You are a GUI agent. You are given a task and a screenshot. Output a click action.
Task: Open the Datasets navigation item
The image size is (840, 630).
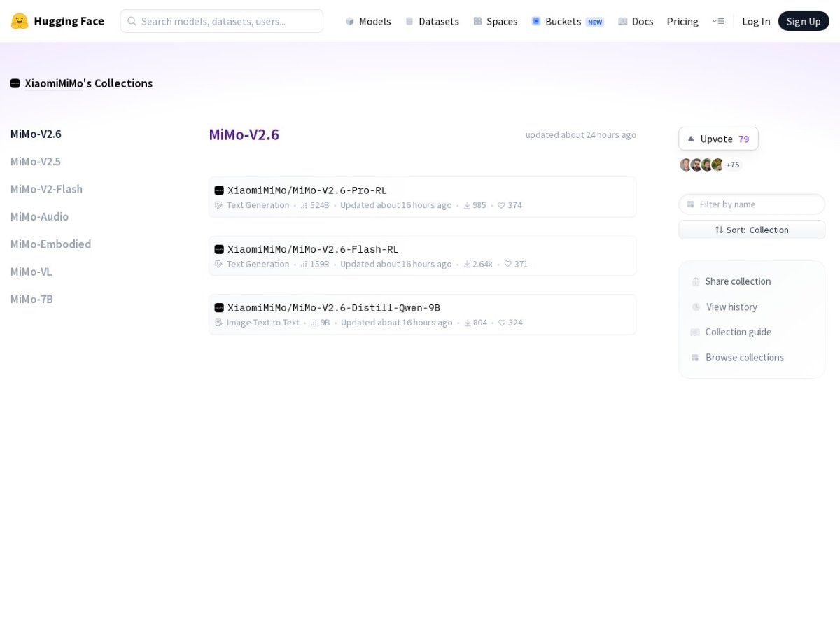point(432,21)
